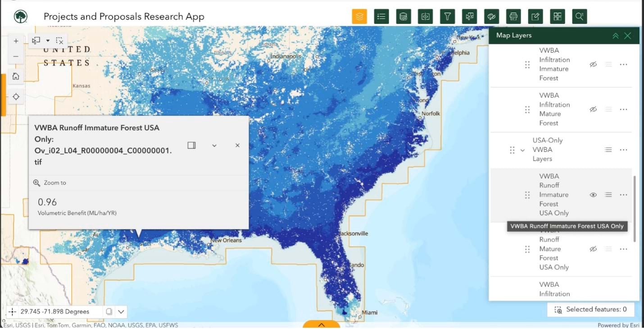This screenshot has height=329, width=644.
Task: Collapse the USA-Only VWBA Layers group
Action: 522,150
